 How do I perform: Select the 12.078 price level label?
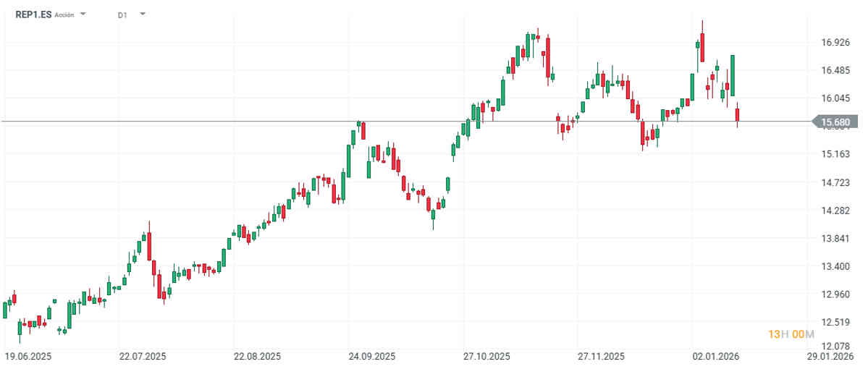tap(835, 345)
